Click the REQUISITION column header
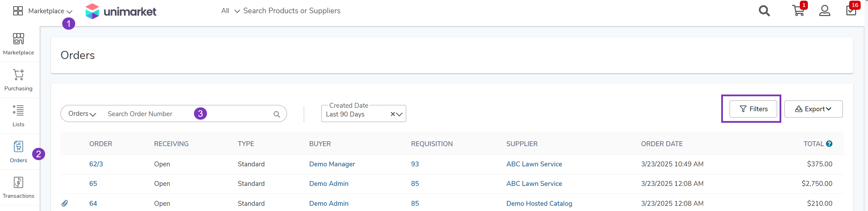The height and width of the screenshot is (211, 868). click(x=432, y=144)
